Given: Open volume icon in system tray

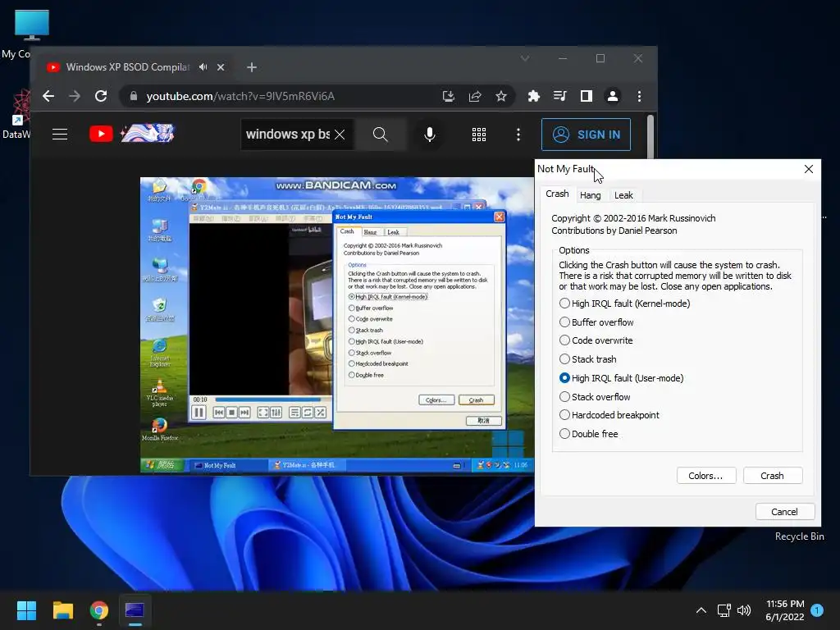Looking at the screenshot, I should coord(744,610).
